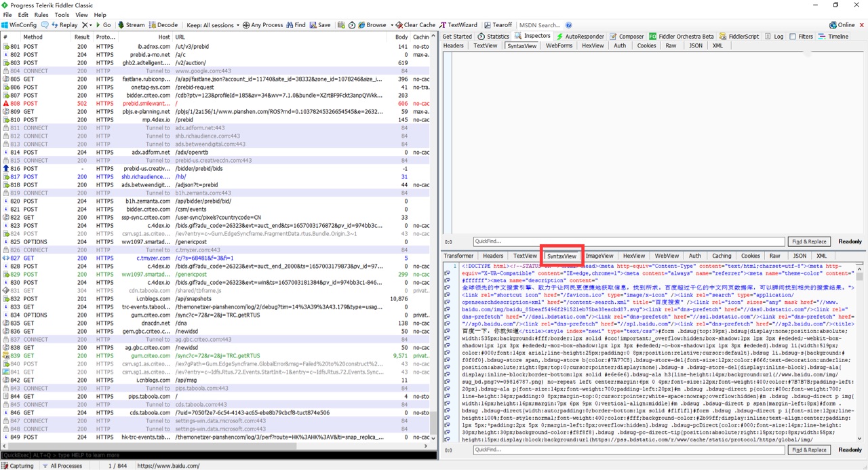Image resolution: width=868 pixels, height=470 pixels.
Task: Toggle the Filters tab checkbox
Action: coord(792,36)
